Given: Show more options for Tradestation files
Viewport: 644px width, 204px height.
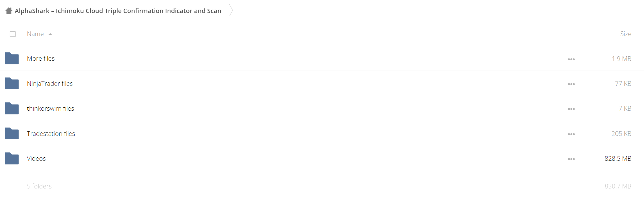Looking at the screenshot, I should click(x=571, y=134).
